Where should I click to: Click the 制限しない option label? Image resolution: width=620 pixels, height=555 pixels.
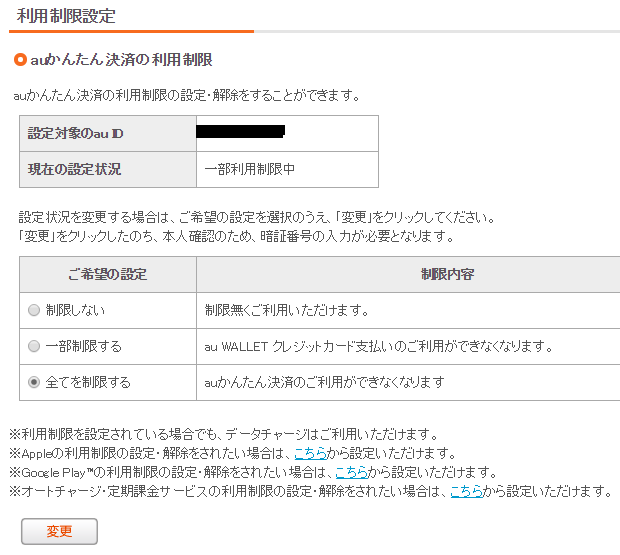coord(74,310)
